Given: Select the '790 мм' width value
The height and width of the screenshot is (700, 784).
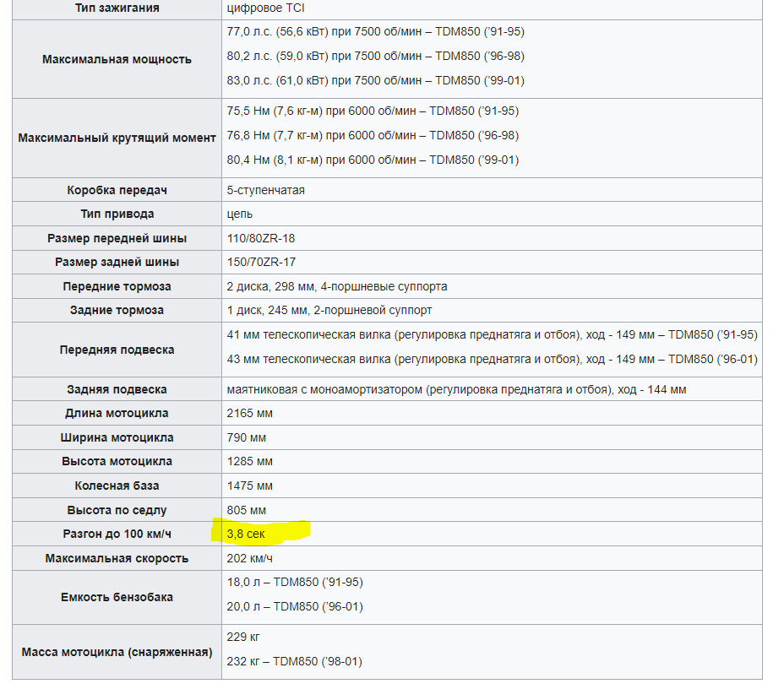Looking at the screenshot, I should coord(246,437).
